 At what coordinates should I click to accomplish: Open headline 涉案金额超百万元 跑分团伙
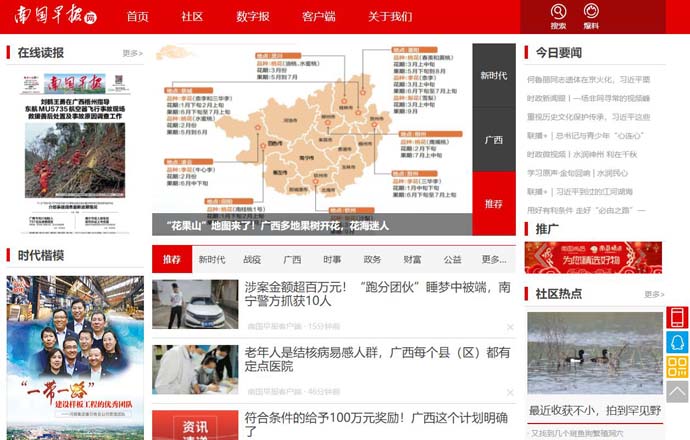378,294
